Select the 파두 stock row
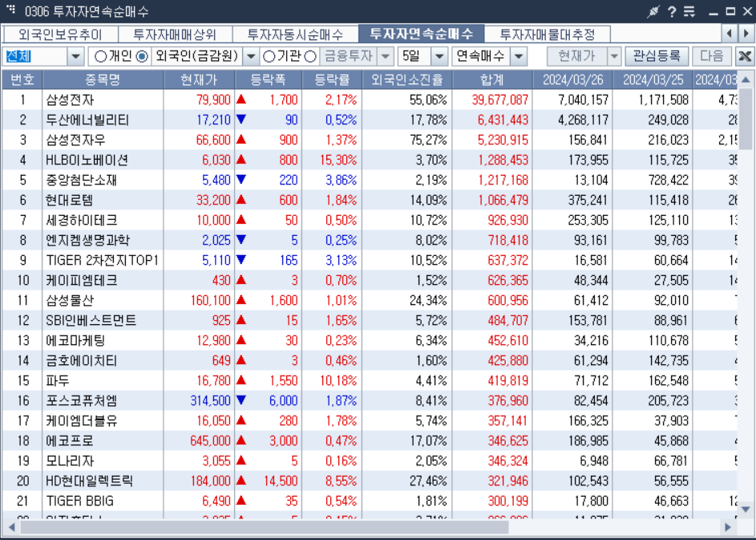The height and width of the screenshot is (540, 756). pyautogui.click(x=370, y=380)
